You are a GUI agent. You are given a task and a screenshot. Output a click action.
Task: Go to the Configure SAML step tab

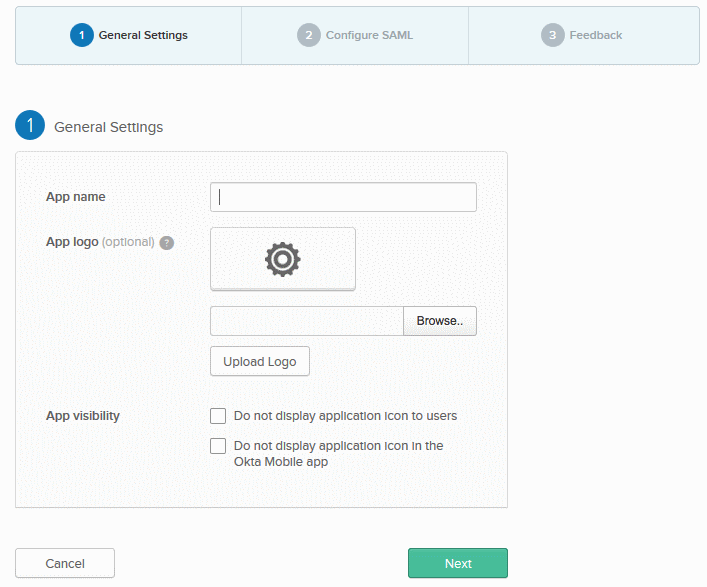click(x=355, y=35)
